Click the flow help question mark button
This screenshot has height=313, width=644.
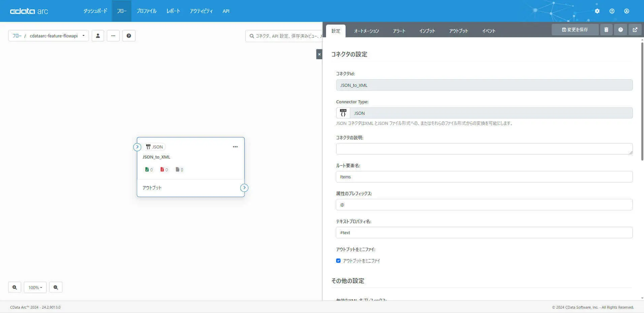click(129, 36)
